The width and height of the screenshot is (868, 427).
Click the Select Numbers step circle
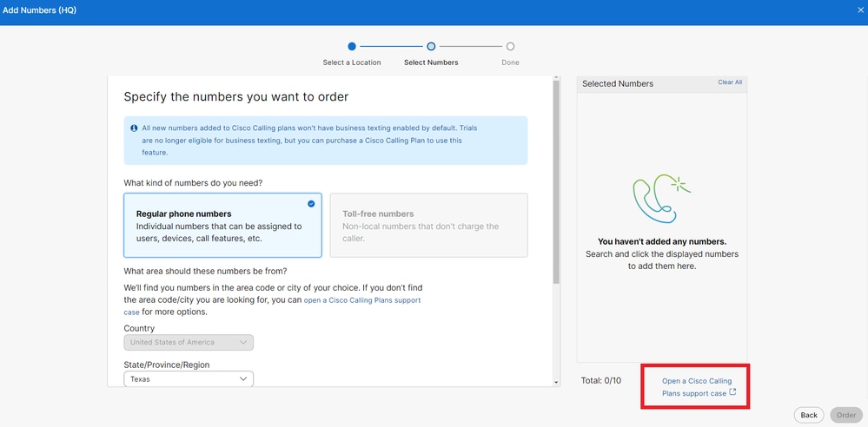[431, 47]
